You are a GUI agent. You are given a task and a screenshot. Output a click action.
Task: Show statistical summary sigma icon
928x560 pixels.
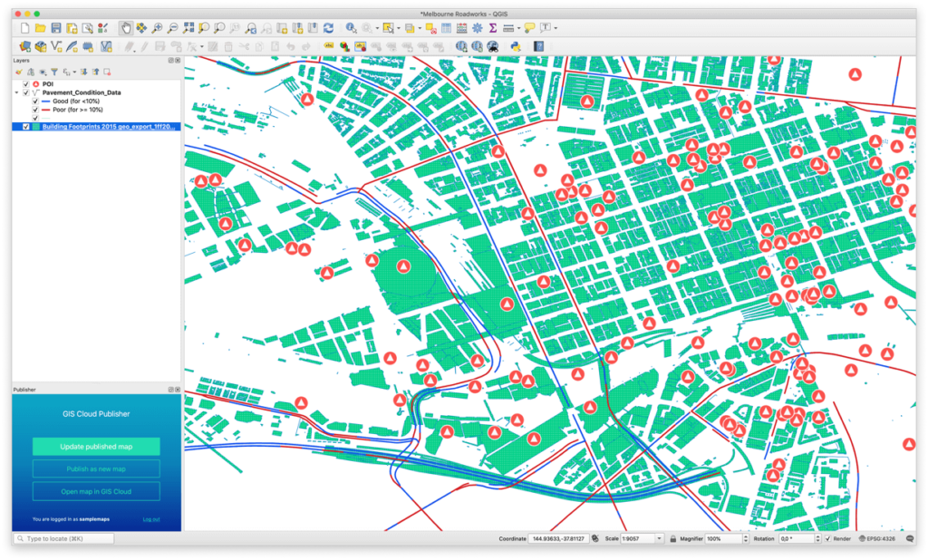click(x=492, y=28)
